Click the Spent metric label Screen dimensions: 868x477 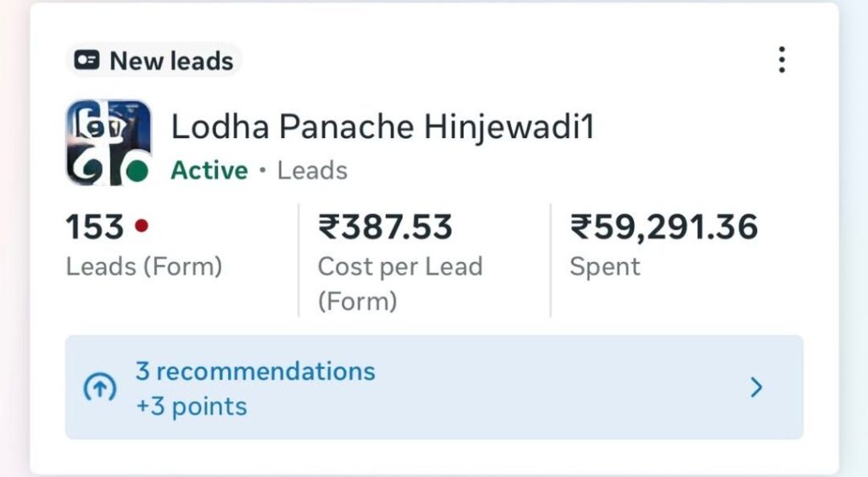(x=604, y=267)
